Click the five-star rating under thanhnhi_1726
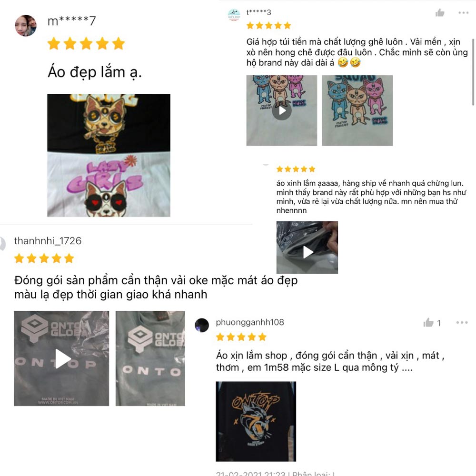Image resolution: width=476 pixels, height=476 pixels. click(x=44, y=258)
